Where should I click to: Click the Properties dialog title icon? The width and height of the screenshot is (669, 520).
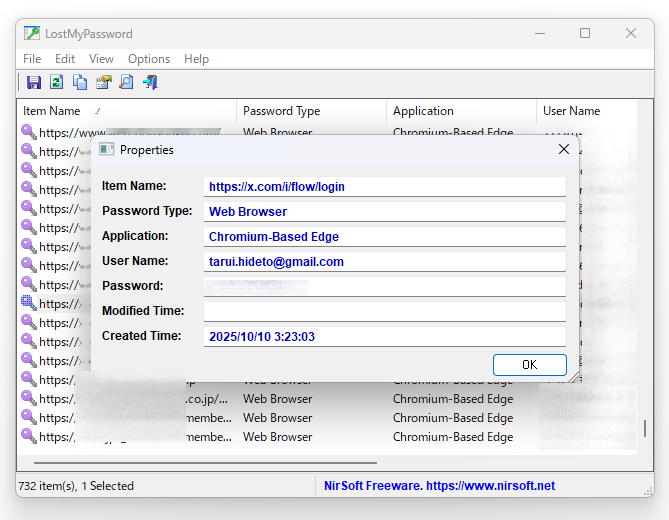106,149
